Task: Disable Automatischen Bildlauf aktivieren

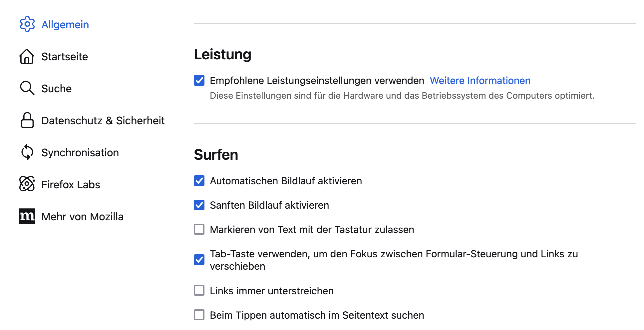Action: (x=199, y=181)
